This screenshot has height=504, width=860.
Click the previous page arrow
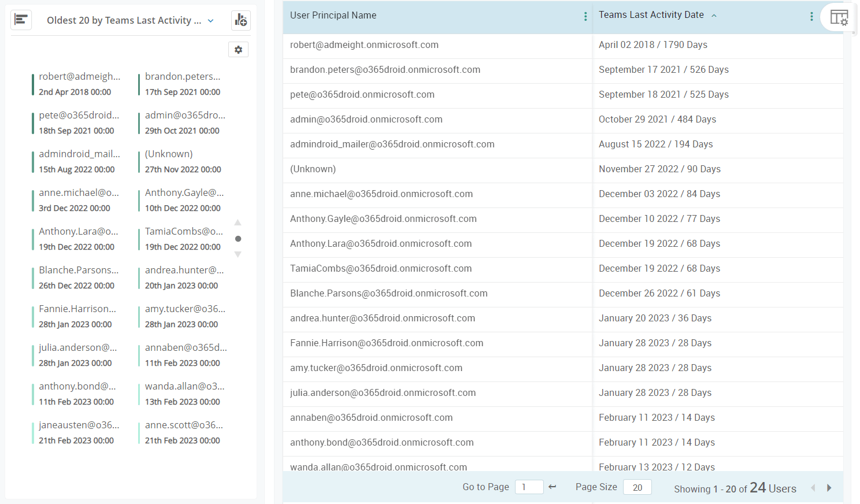(x=814, y=488)
